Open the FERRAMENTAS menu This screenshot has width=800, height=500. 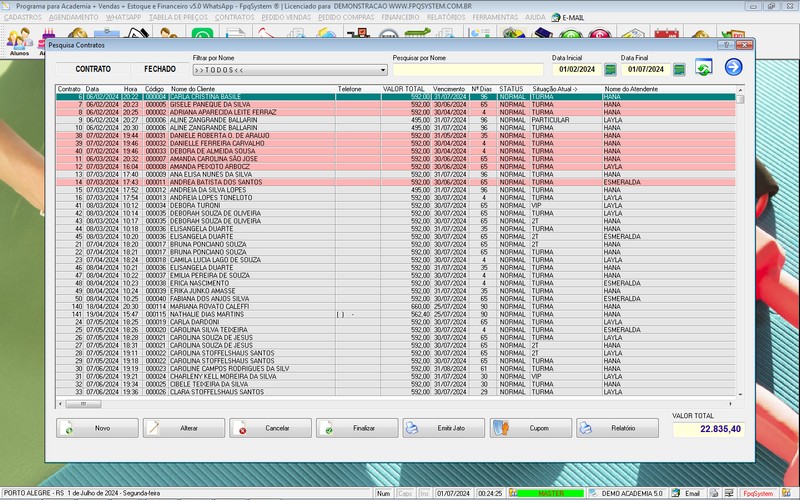point(495,17)
